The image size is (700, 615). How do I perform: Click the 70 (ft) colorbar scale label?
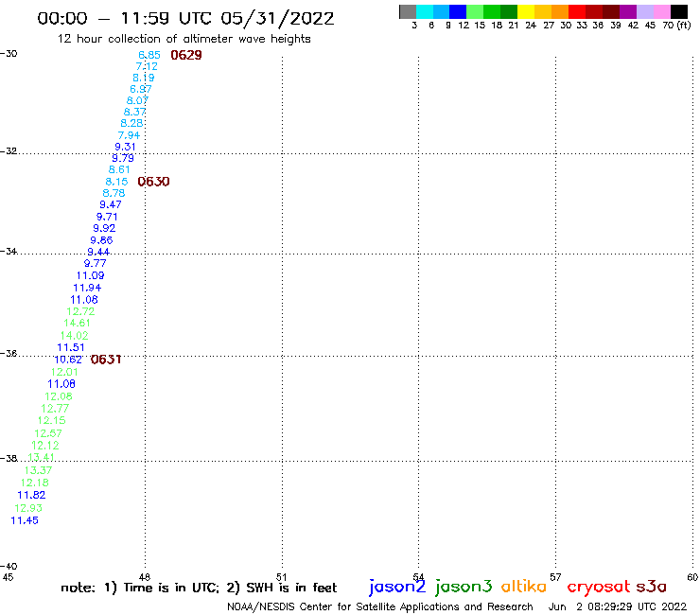click(676, 25)
